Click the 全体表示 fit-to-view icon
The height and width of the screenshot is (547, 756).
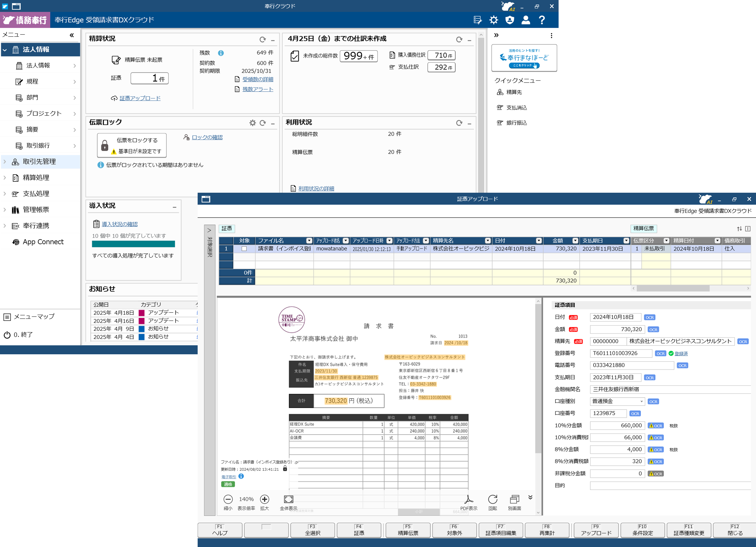[x=288, y=499]
